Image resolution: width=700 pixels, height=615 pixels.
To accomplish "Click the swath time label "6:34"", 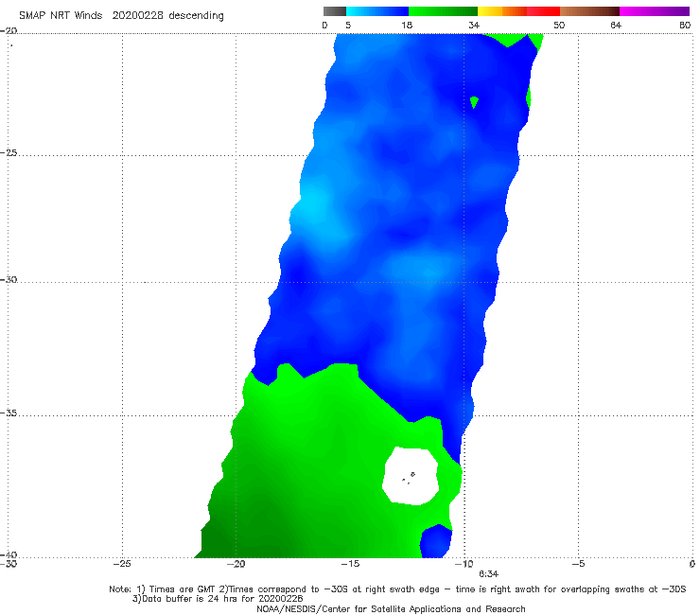I will point(489,574).
